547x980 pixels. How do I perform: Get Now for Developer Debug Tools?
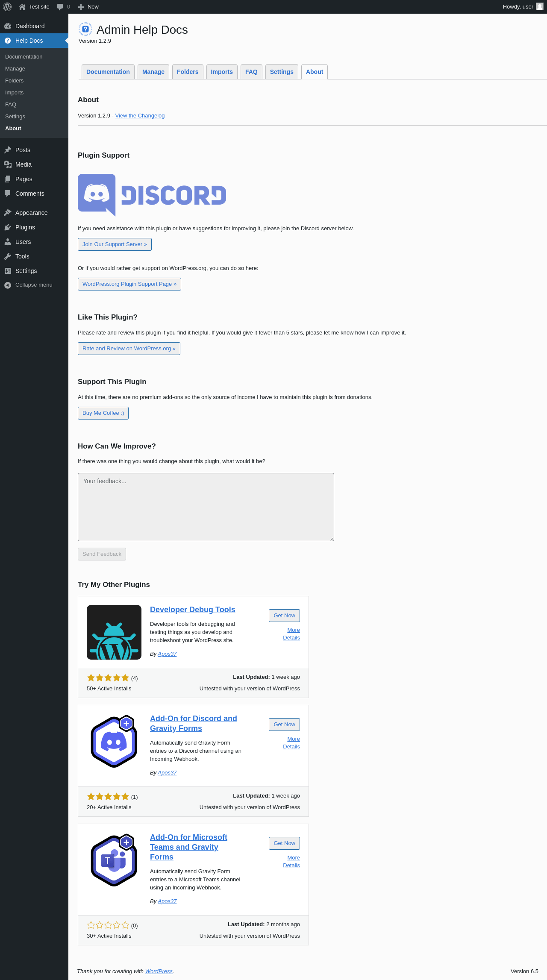coord(284,616)
